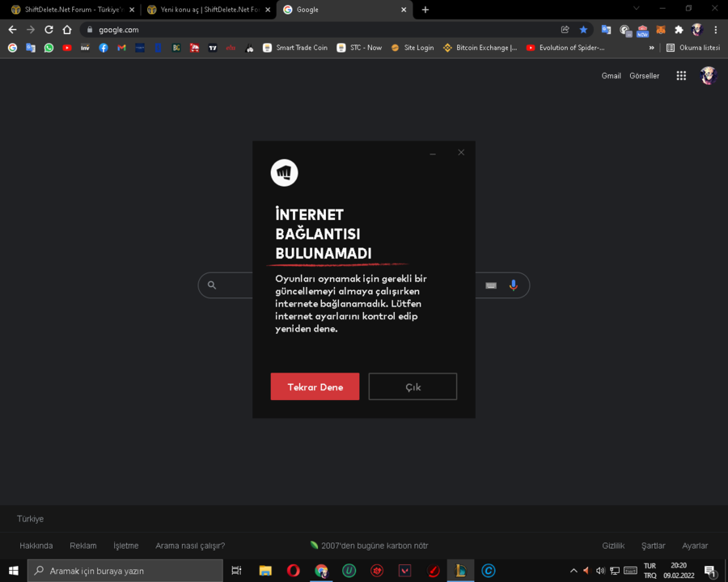The image size is (728, 582).
Task: Open the Gizlilik footer link
Action: [613, 546]
